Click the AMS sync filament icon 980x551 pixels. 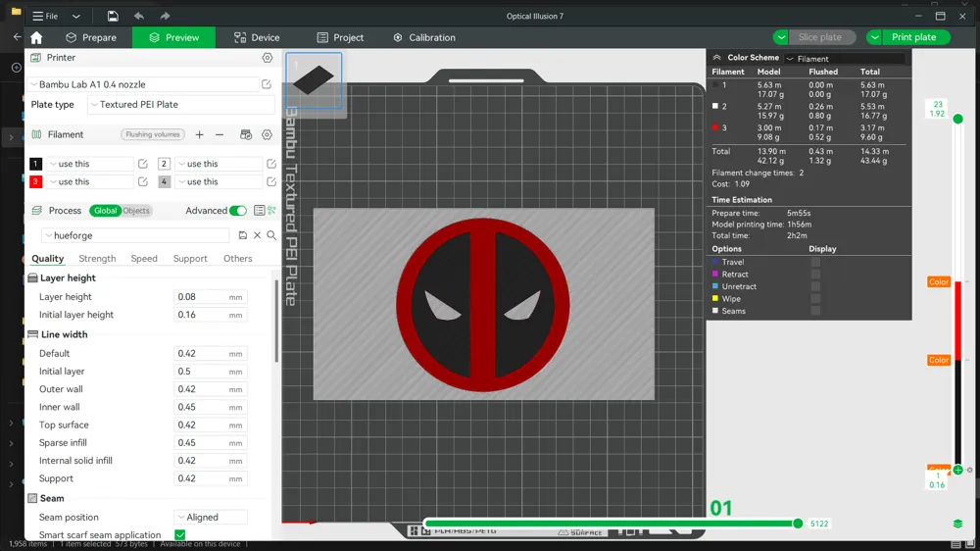point(246,134)
